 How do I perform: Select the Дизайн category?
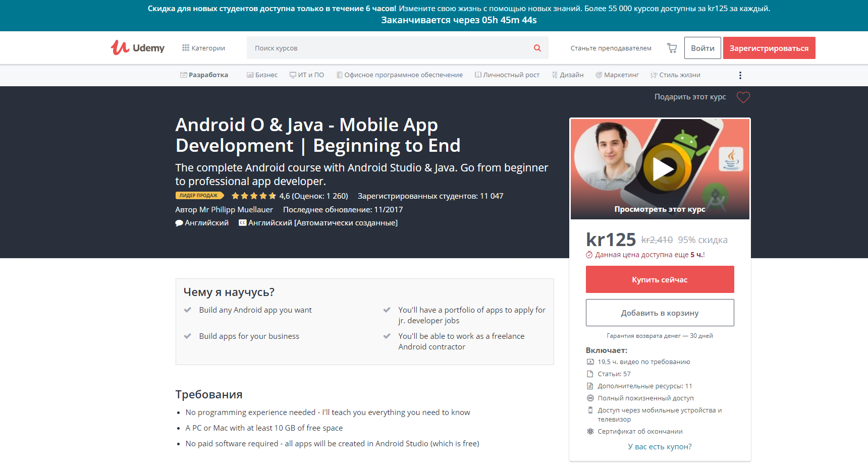click(x=568, y=75)
